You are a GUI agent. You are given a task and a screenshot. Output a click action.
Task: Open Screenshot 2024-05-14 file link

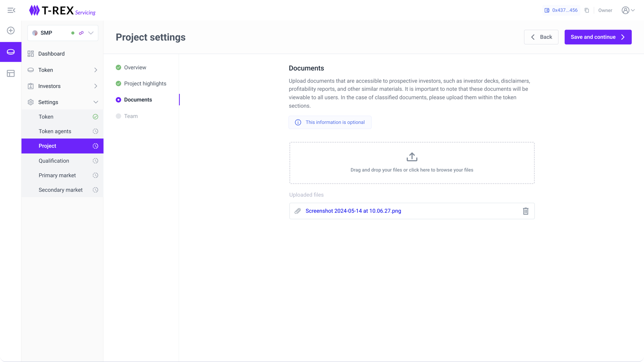coord(353,211)
